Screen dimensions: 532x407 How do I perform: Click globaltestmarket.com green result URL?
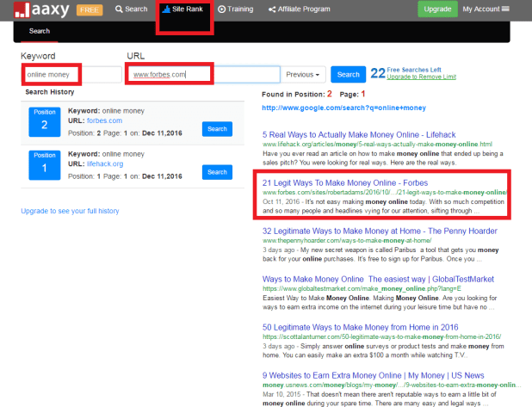click(362, 288)
